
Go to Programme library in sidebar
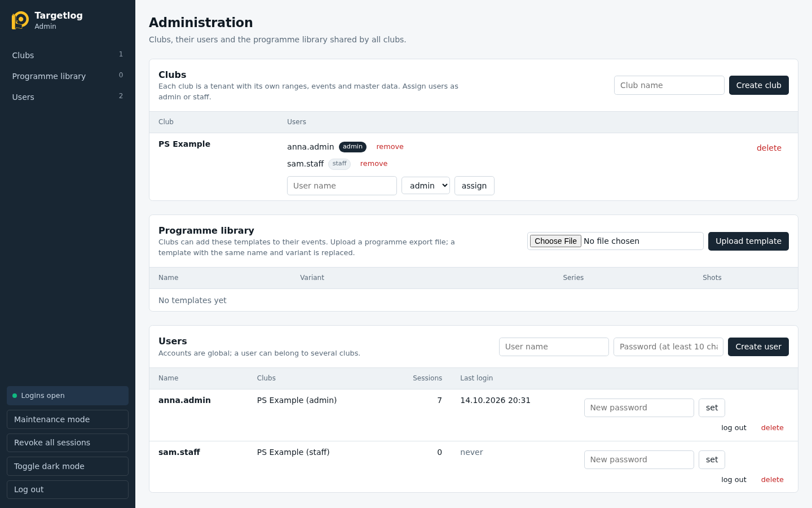point(68,76)
